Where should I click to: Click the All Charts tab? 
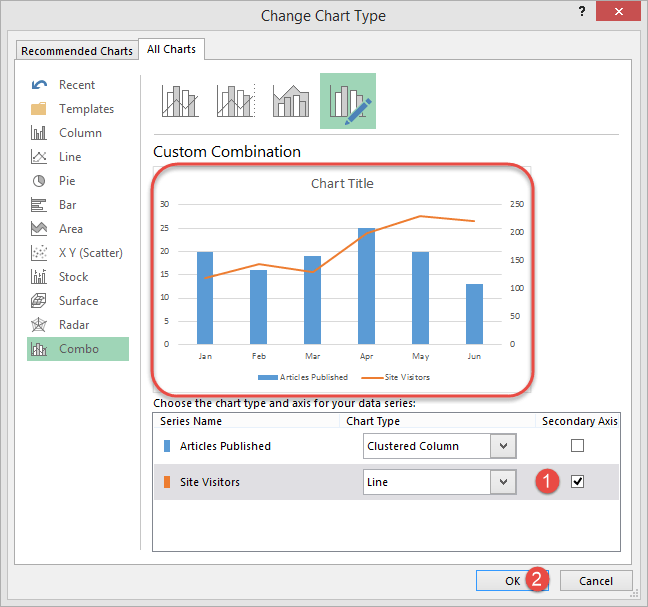tap(172, 49)
